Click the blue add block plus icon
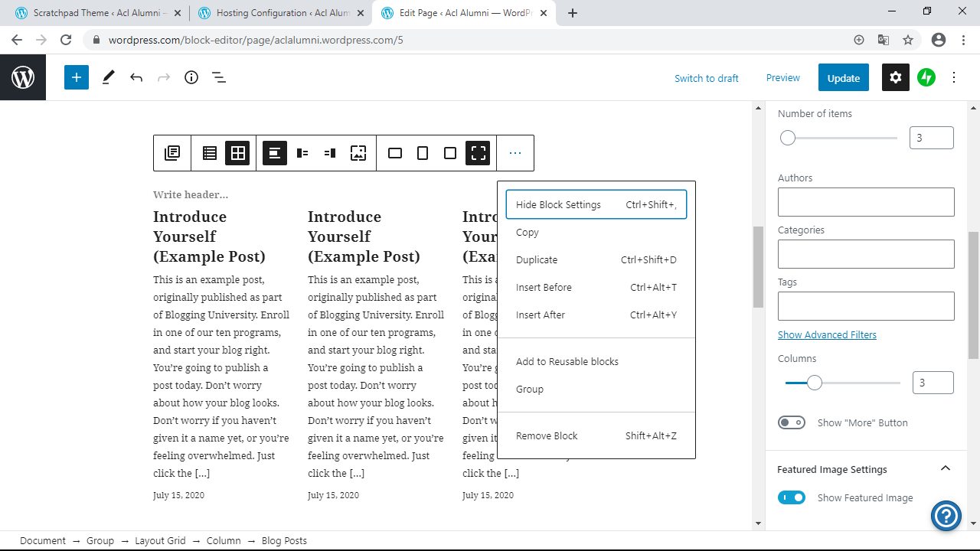Screen dimensions: 980x551 click(77, 77)
